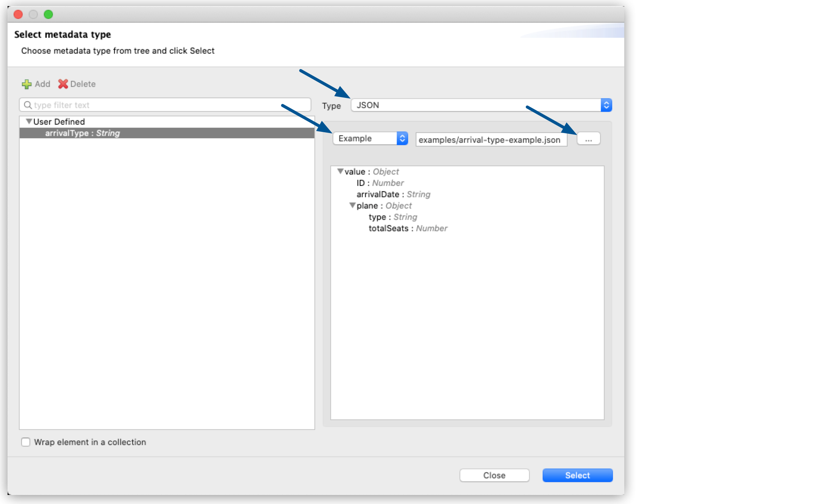
Task: Click the type filter text field
Action: pyautogui.click(x=151, y=105)
